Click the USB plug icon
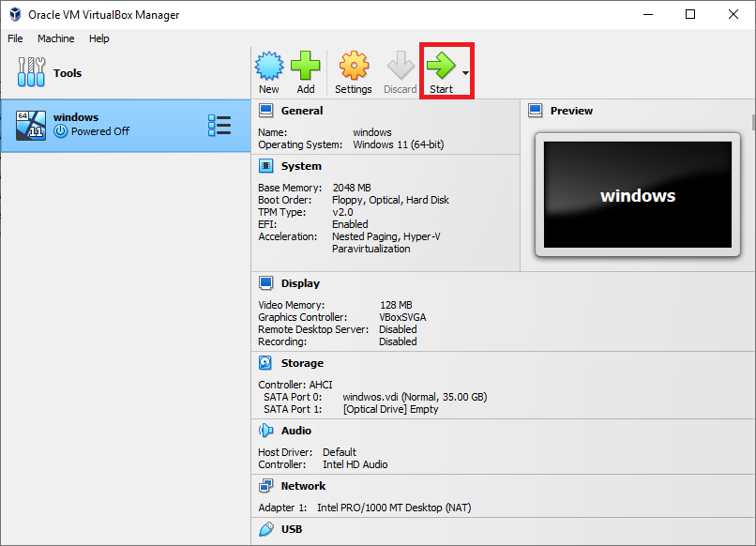 265,529
